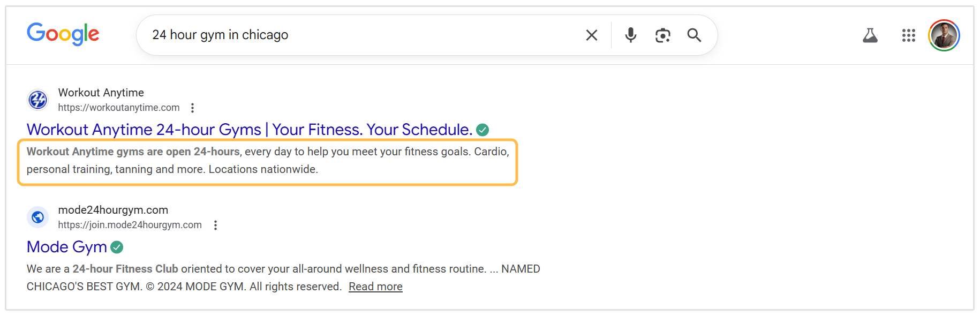Click the Workout Anytime site favicon

38,100
